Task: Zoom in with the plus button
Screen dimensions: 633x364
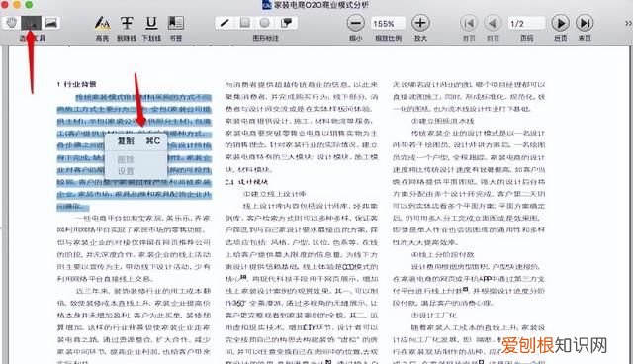Action: [x=420, y=23]
